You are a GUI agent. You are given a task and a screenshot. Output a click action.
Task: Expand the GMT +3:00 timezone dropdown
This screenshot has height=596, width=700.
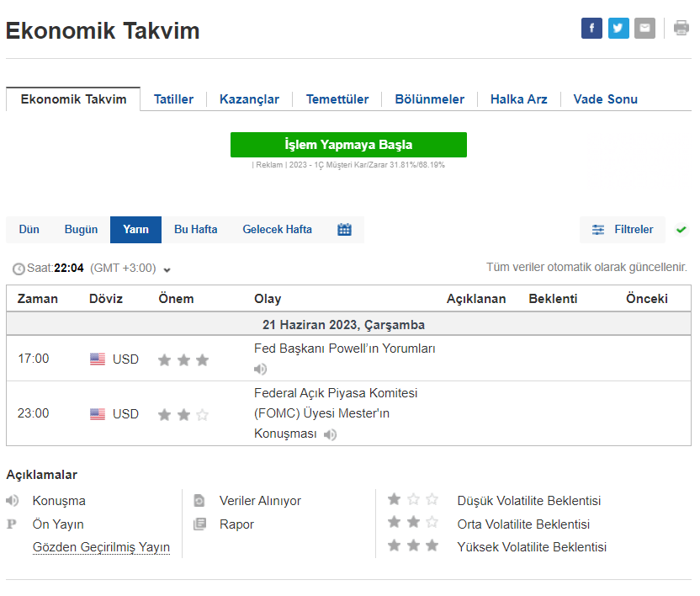167,269
